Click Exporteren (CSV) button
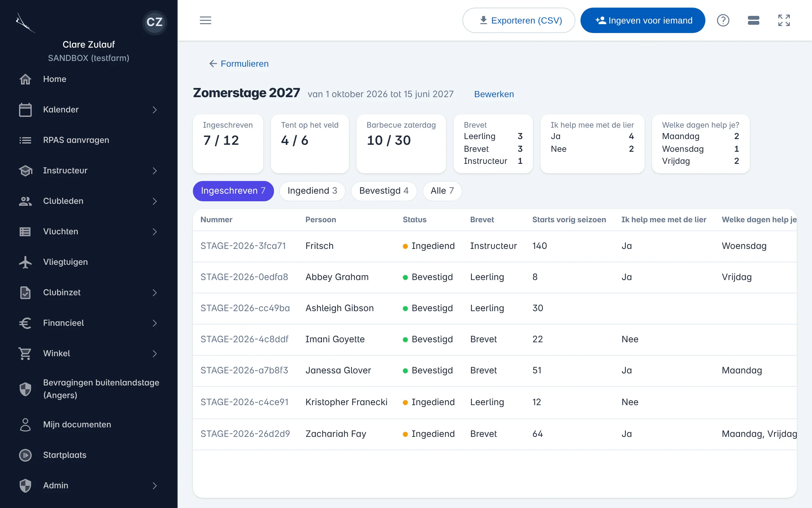The width and height of the screenshot is (812, 508). click(x=518, y=21)
